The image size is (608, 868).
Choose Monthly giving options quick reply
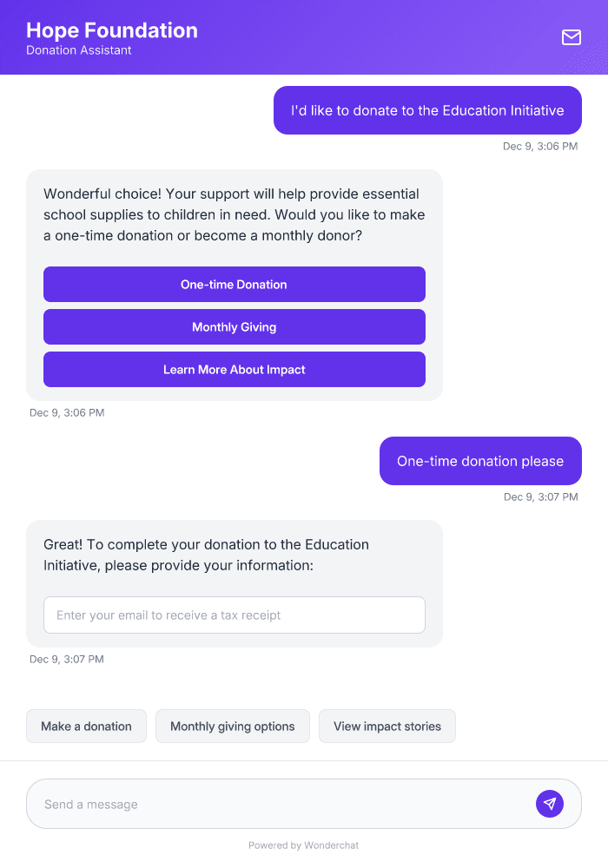(x=232, y=726)
